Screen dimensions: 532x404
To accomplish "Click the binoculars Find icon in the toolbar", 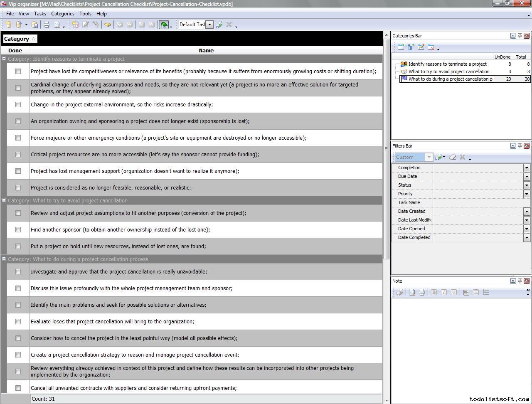I will pyautogui.click(x=108, y=25).
